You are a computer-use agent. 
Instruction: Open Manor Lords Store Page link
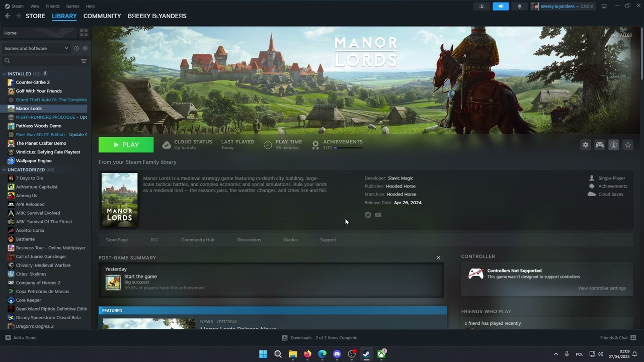tap(117, 240)
